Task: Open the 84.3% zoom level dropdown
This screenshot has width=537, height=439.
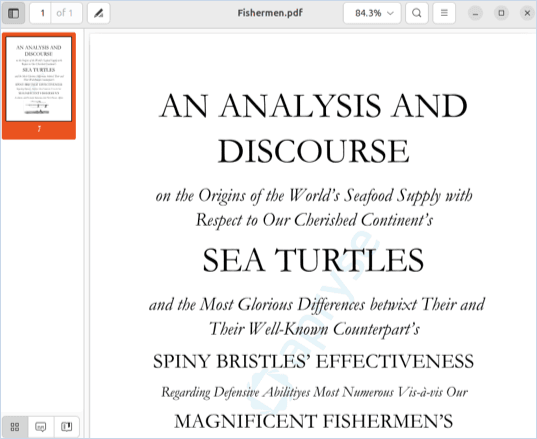Action: 372,13
